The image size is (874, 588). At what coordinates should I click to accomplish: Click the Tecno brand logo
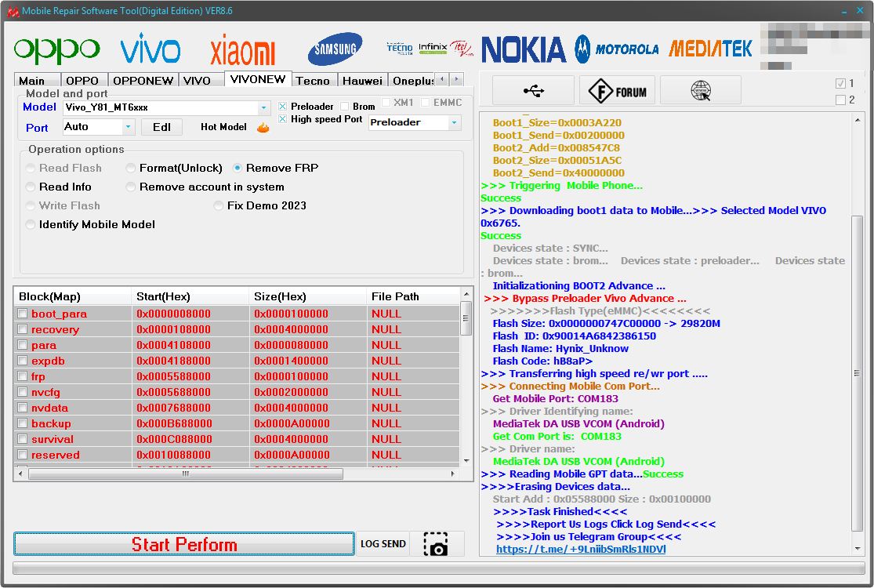tap(400, 49)
